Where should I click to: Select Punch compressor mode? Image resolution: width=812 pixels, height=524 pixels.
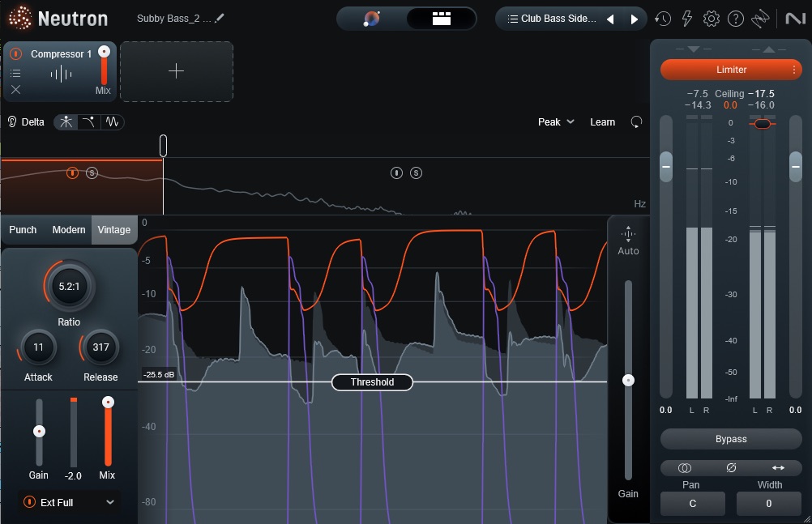(23, 230)
